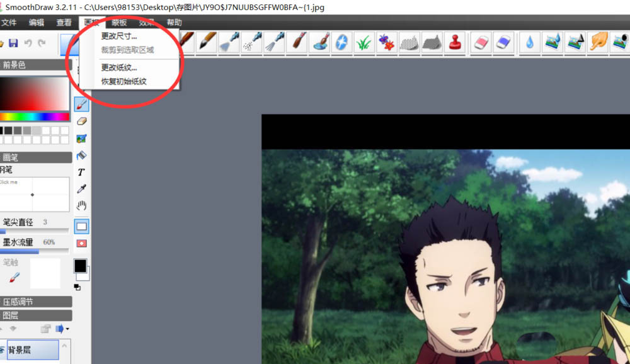This screenshot has height=364, width=630.
Task: Pick a hue on the rainbow bar
Action: click(x=35, y=117)
